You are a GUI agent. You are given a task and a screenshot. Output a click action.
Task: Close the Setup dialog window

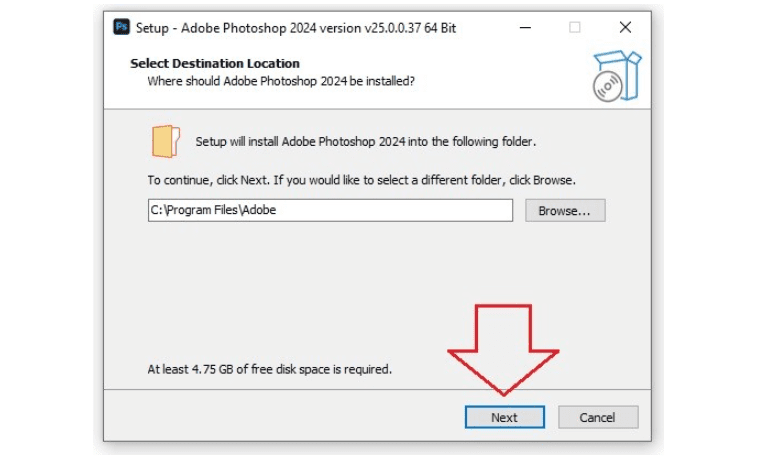pyautogui.click(x=626, y=27)
